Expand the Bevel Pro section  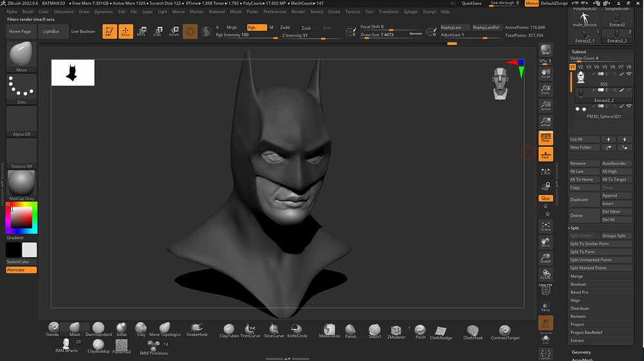point(579,293)
